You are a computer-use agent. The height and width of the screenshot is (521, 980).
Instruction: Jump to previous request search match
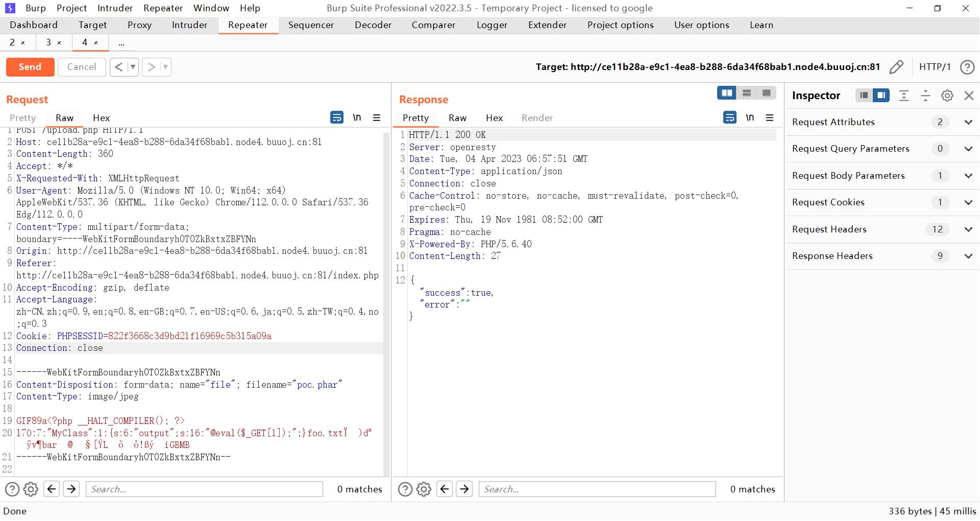pyautogui.click(x=52, y=489)
